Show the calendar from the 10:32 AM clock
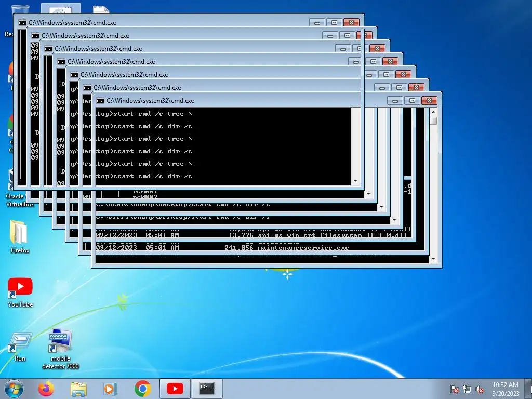The width and height of the screenshot is (532, 399). (x=505, y=389)
